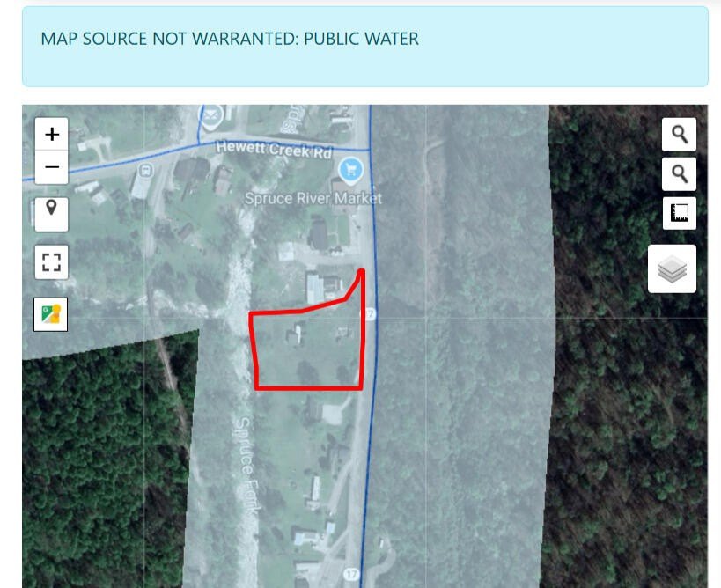Click the lower magnifier search button
The width and height of the screenshot is (721, 588).
coord(679,173)
